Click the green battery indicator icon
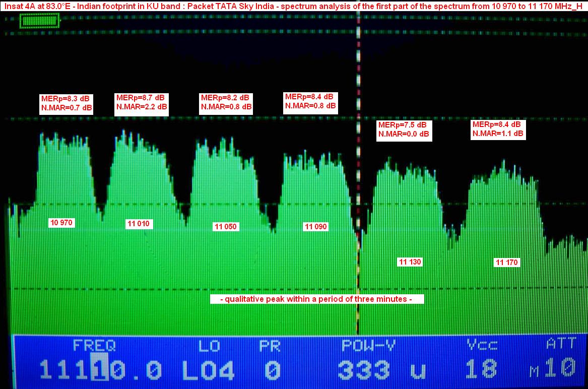The width and height of the screenshot is (588, 389). pos(39,21)
